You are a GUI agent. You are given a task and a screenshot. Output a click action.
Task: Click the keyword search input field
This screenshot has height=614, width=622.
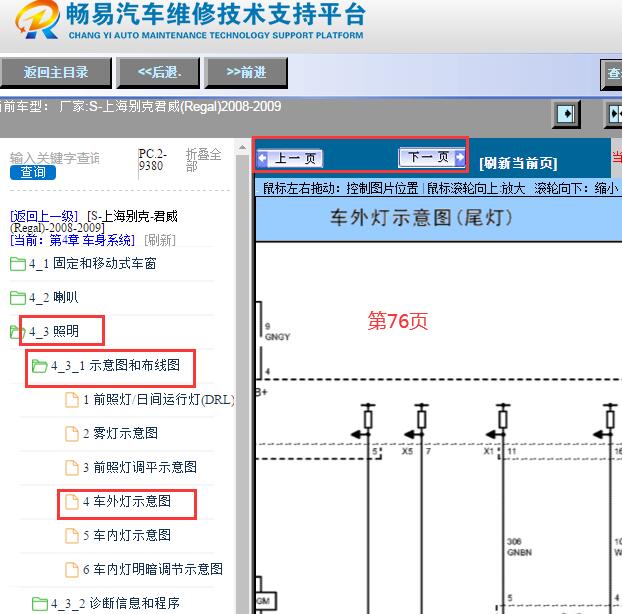point(55,158)
